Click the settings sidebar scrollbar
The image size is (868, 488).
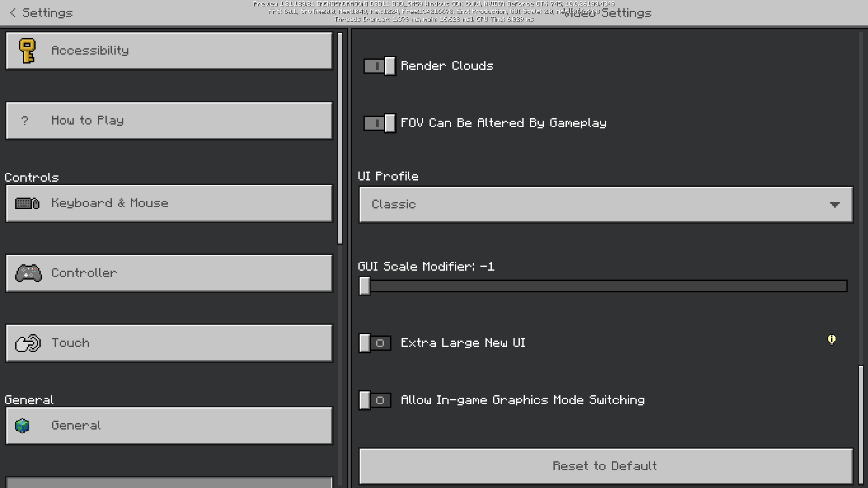(340, 139)
